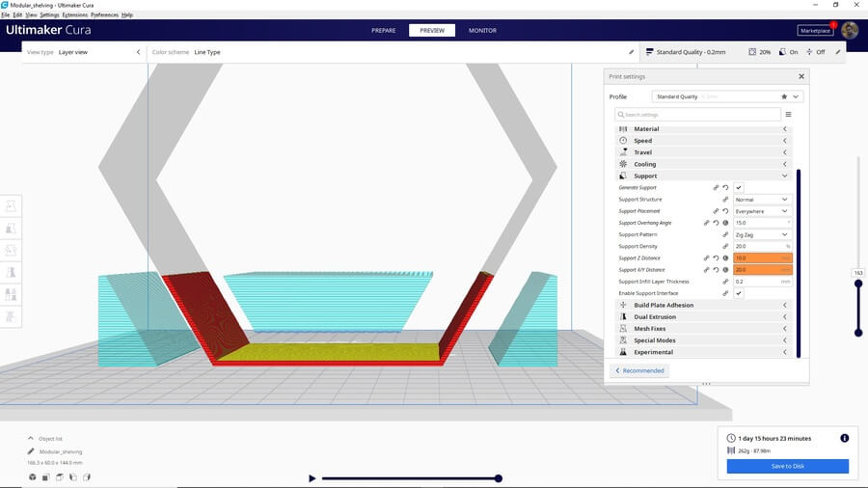Open the Marketplace
This screenshot has width=868, height=488.
pos(815,31)
